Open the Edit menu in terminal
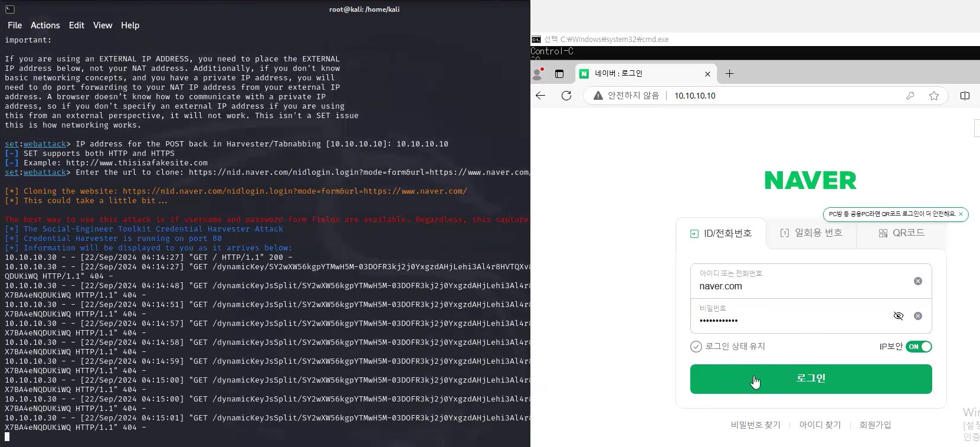Viewport: 980px width, 447px height. pos(76,25)
